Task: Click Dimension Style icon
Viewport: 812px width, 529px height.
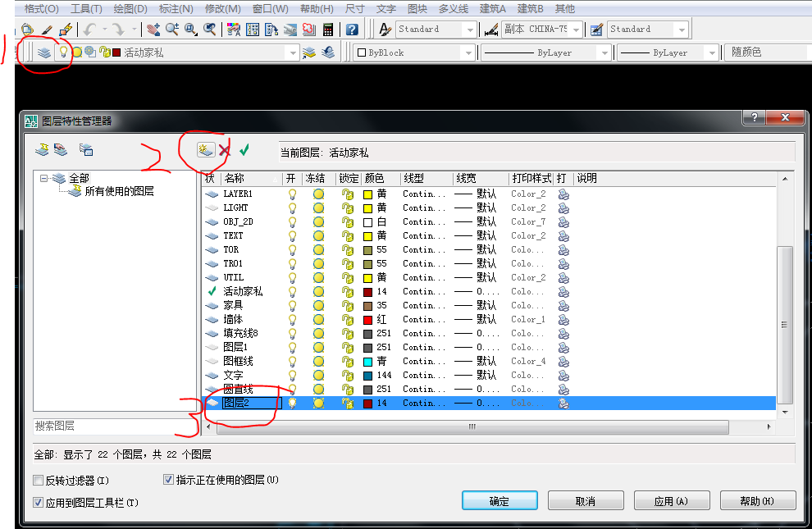Action: (491, 30)
